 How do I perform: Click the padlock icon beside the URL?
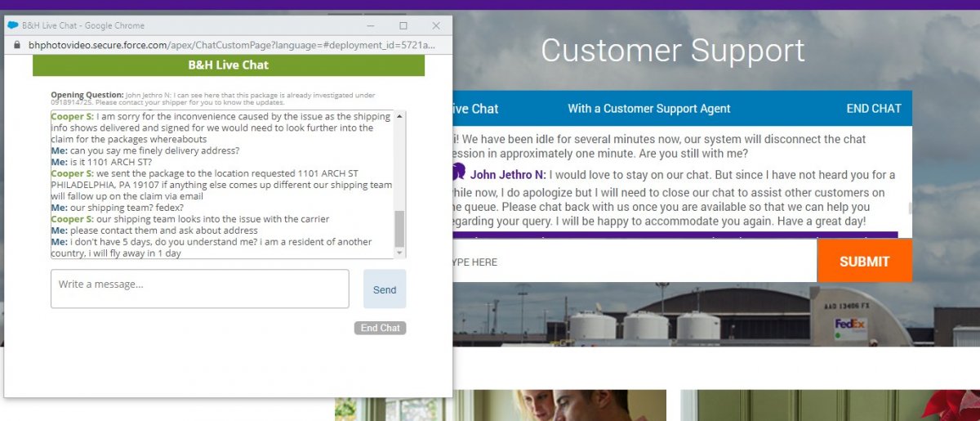[18, 45]
